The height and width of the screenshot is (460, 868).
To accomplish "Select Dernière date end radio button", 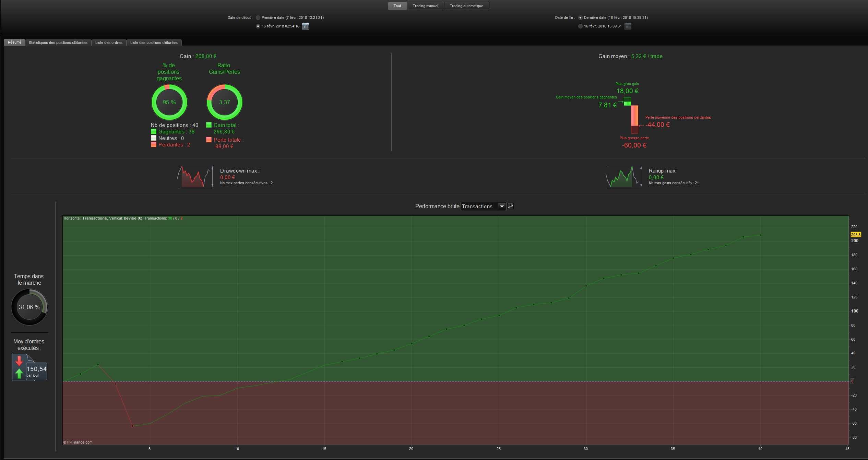I will (580, 17).
